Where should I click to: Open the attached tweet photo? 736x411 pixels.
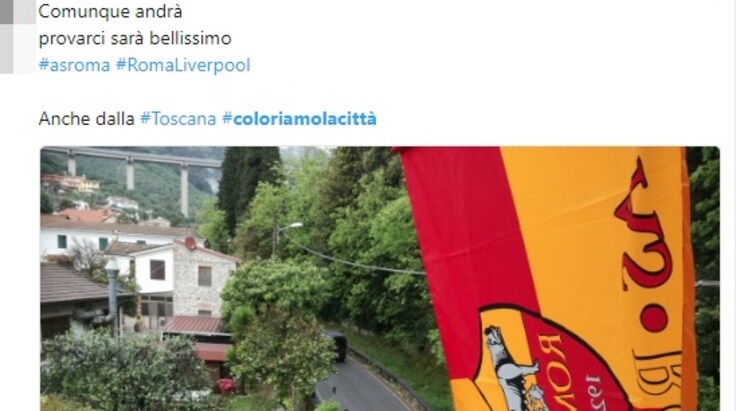(x=380, y=279)
